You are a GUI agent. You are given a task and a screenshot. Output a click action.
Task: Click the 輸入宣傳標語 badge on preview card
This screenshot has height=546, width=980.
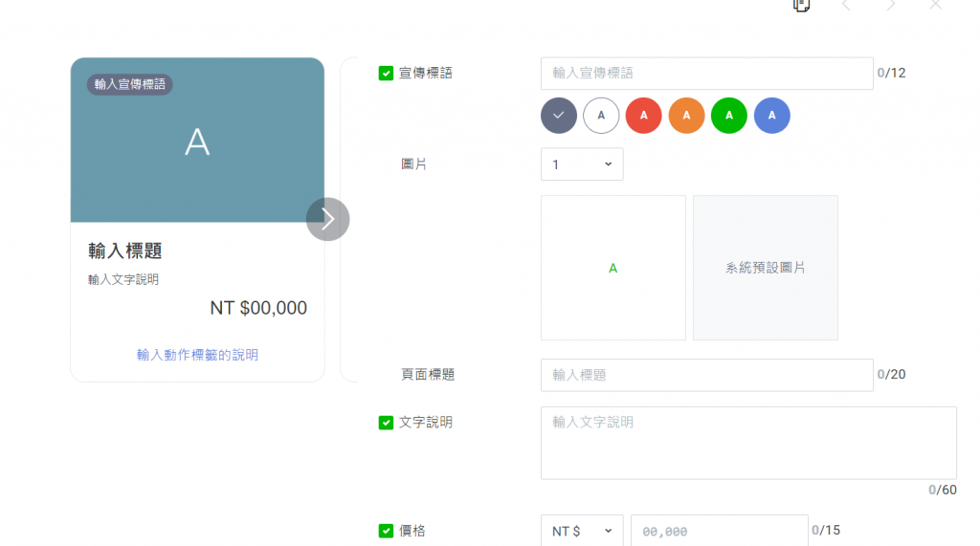[130, 84]
